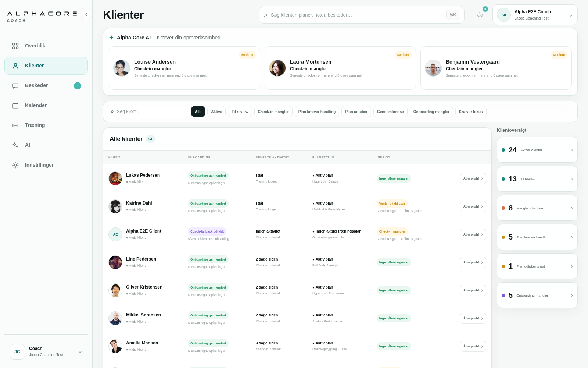Click Coach-fallback udfyldt badge

click(x=207, y=231)
